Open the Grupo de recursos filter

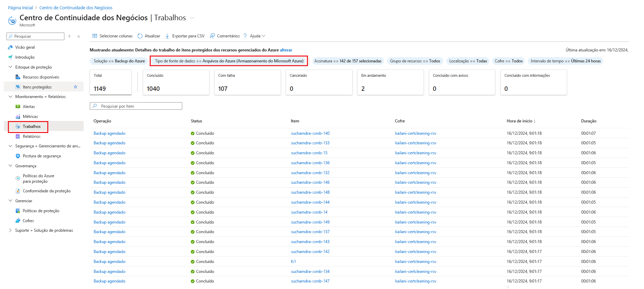tap(415, 61)
